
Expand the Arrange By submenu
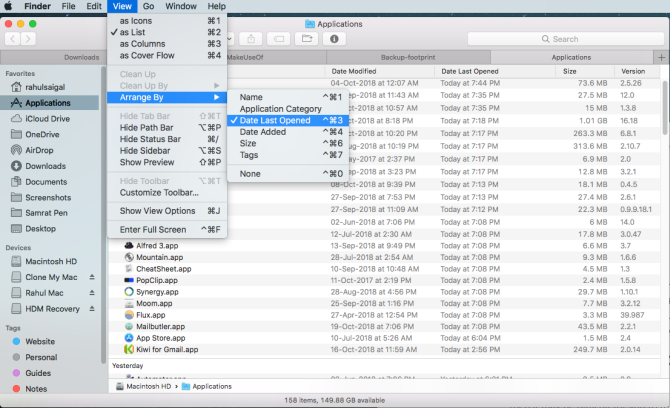click(167, 97)
